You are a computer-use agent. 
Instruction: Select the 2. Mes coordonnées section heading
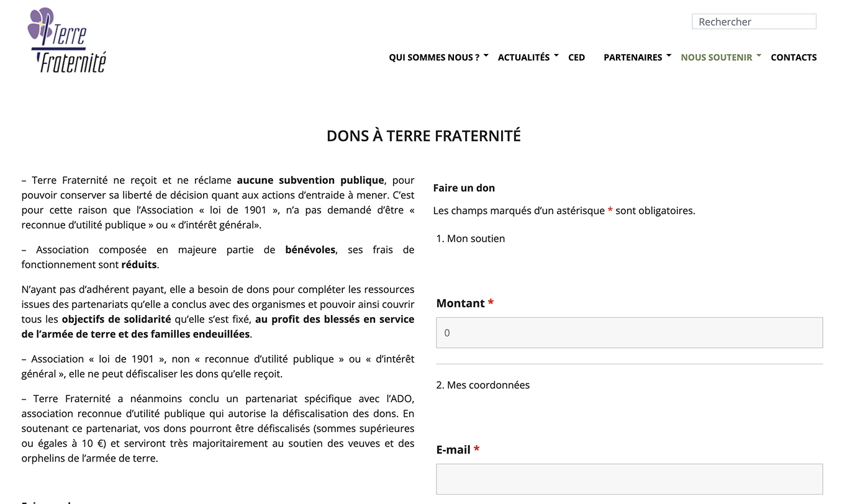(x=482, y=385)
